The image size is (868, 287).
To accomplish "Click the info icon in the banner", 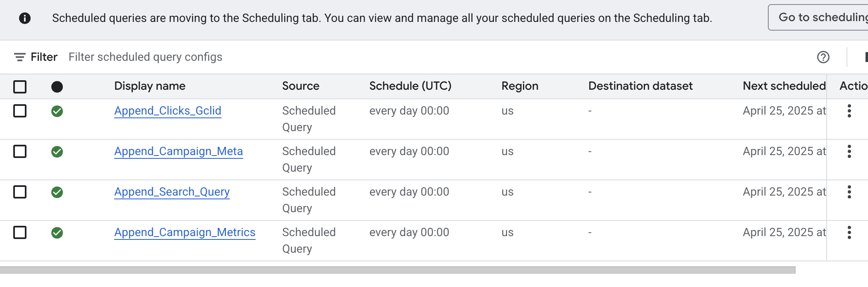I will (25, 18).
